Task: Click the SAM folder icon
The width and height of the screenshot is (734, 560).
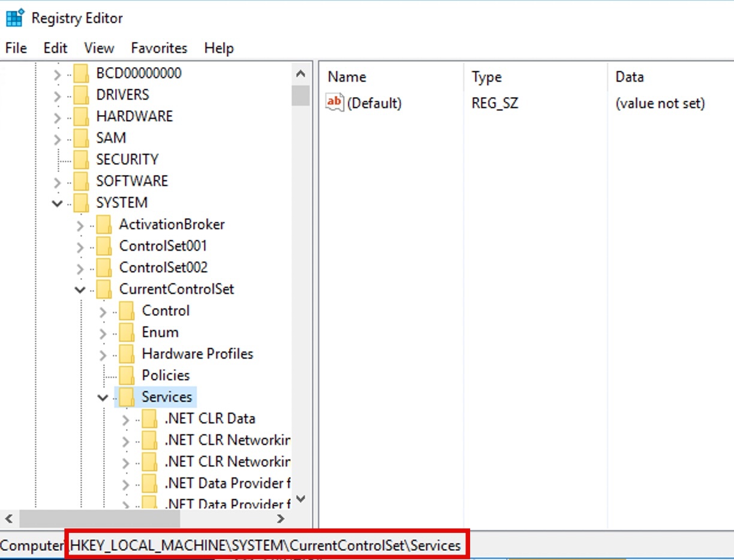Action: 81,139
